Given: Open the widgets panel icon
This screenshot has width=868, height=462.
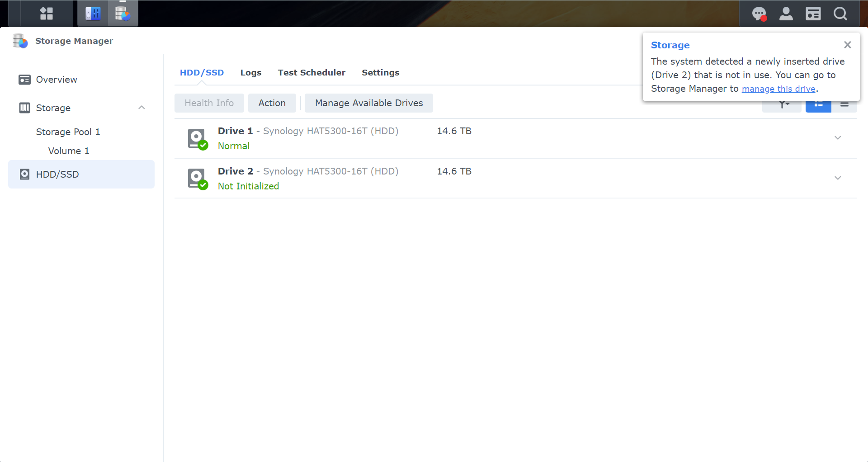Looking at the screenshot, I should click(813, 14).
